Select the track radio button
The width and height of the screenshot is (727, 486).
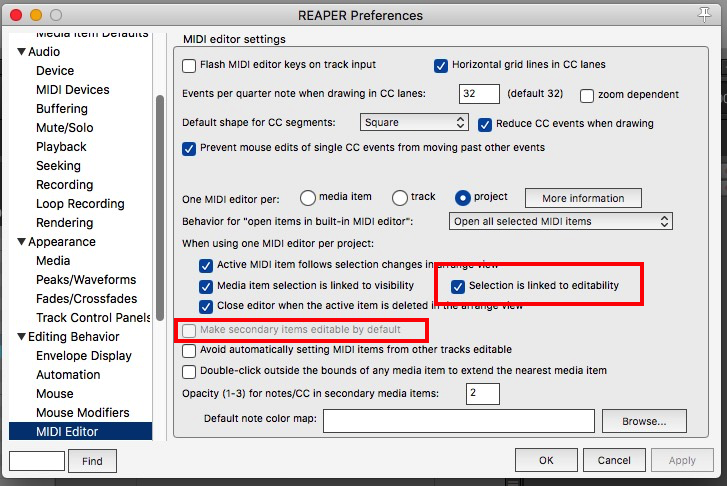400,198
